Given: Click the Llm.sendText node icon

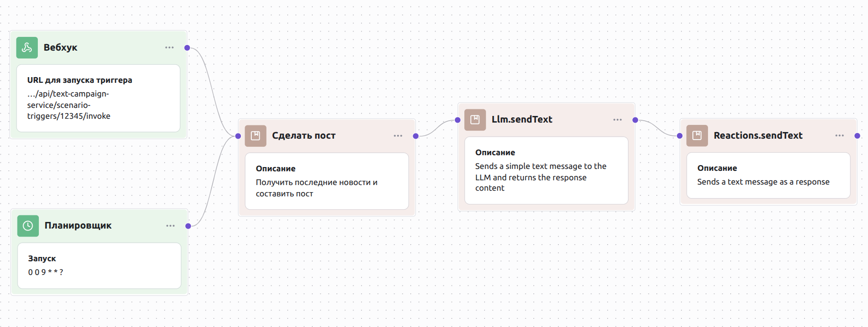Looking at the screenshot, I should pos(475,120).
